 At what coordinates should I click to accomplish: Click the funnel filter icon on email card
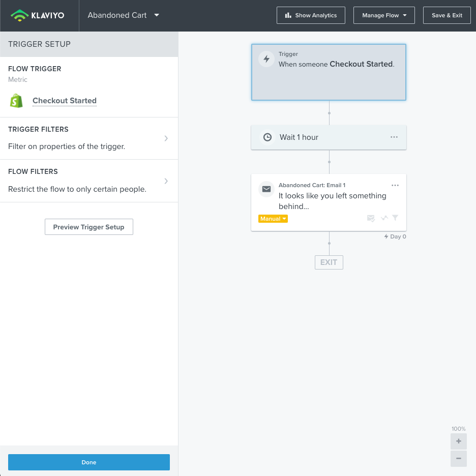coord(395,218)
